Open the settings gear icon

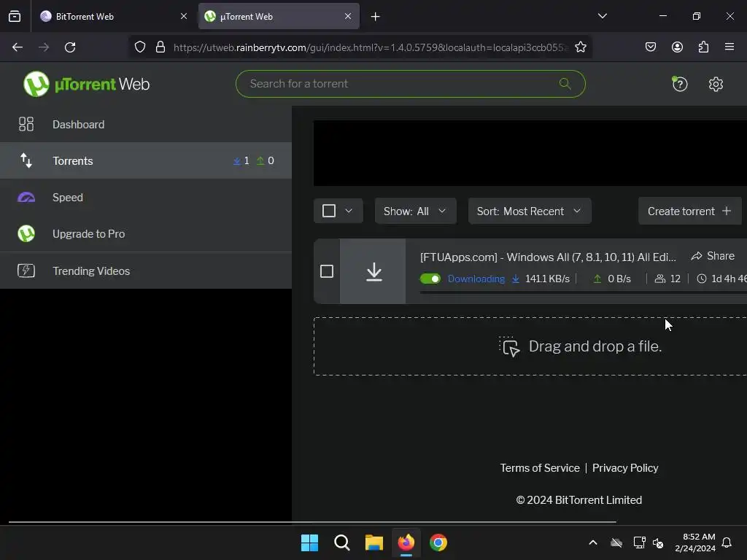[x=716, y=85]
